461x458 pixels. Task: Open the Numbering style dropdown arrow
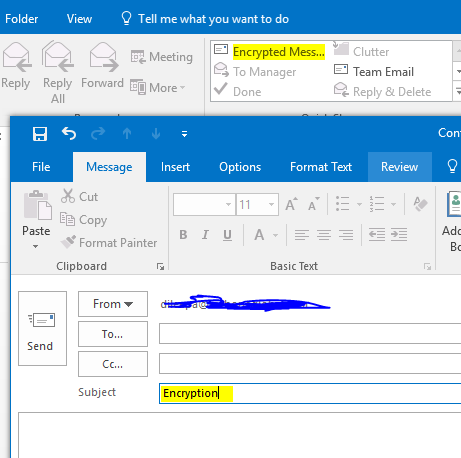click(393, 204)
